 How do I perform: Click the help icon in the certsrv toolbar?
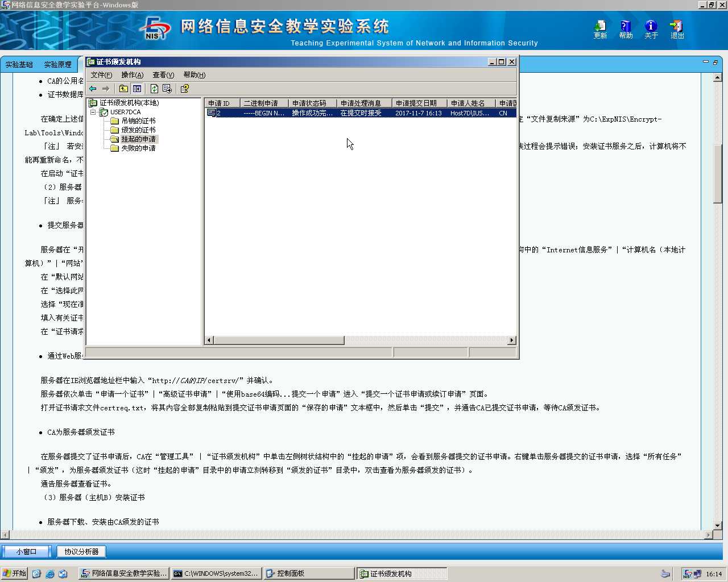184,89
